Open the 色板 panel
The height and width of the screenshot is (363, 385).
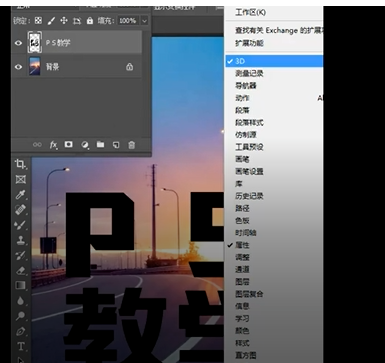coord(274,220)
